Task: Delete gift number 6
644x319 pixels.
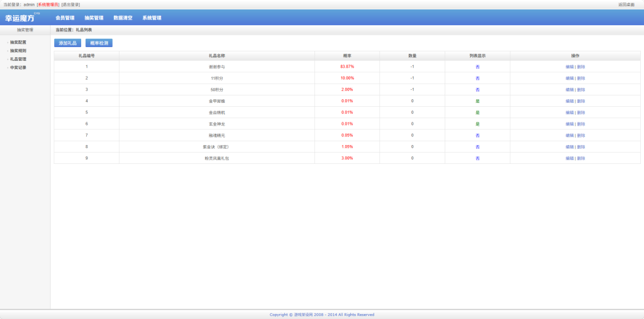Action: pyautogui.click(x=580, y=124)
